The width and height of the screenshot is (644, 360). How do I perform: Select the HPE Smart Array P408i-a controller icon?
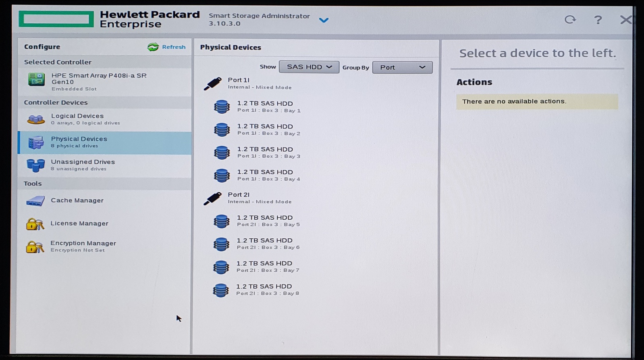36,79
